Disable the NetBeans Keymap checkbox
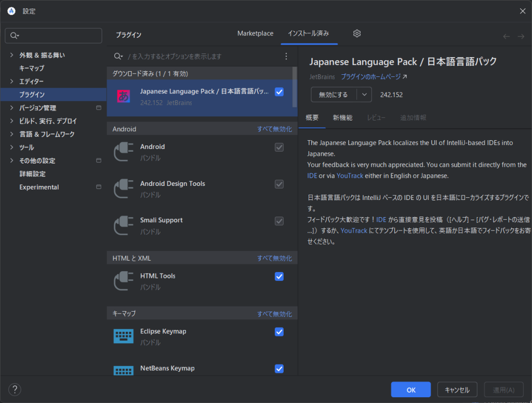The image size is (532, 403). pos(279,369)
